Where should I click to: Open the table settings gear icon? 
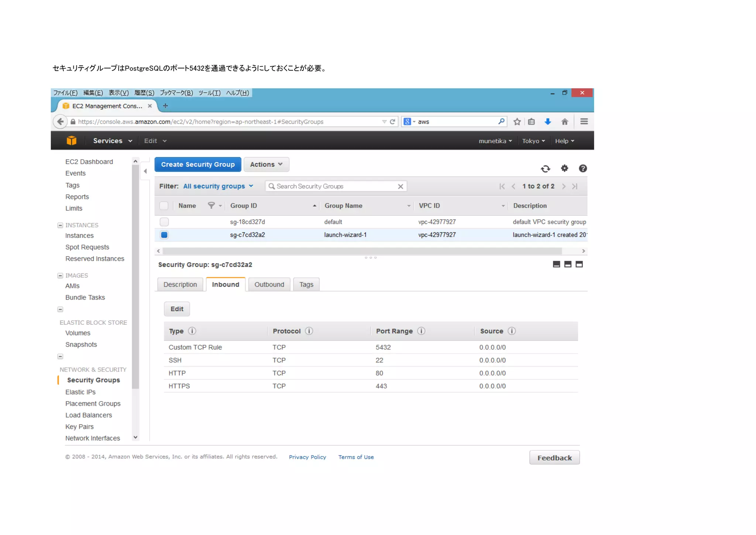coord(564,168)
